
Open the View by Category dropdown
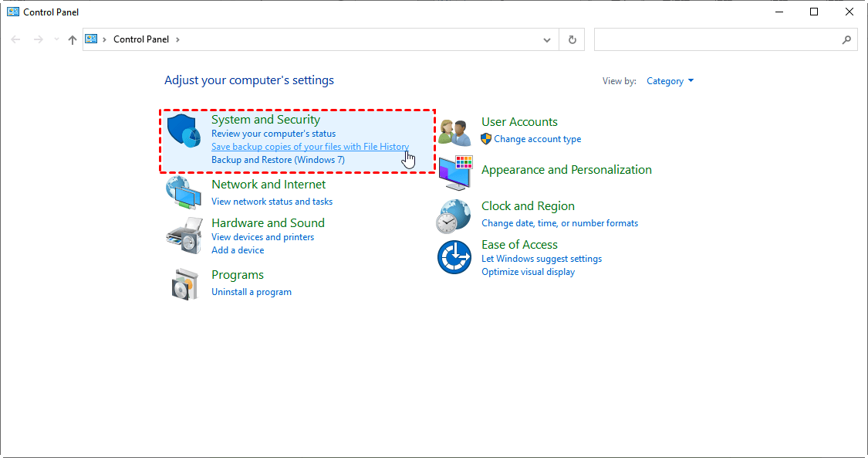(670, 81)
